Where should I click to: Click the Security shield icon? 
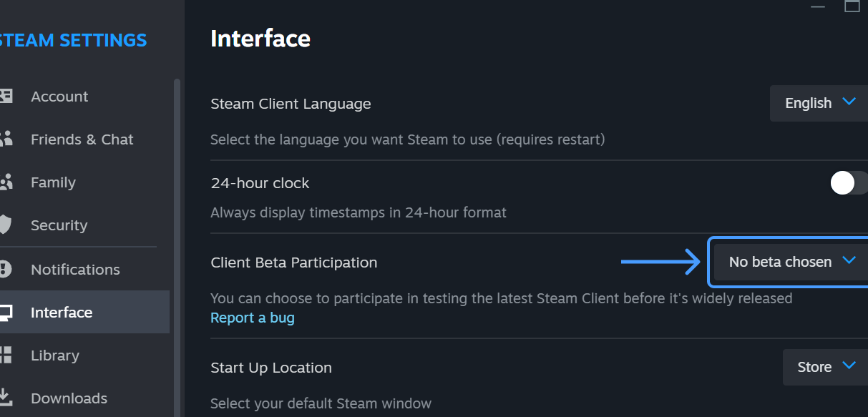[x=6, y=225]
